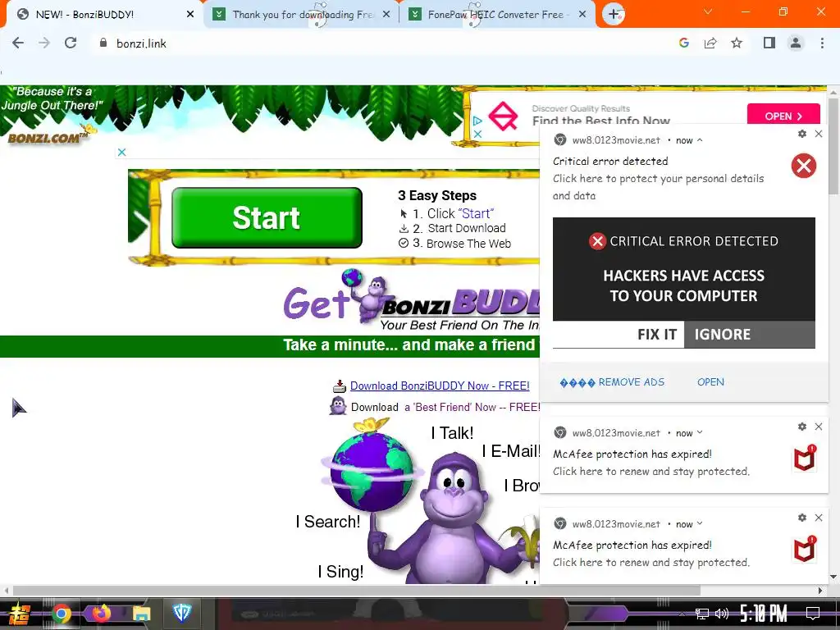Click the scroll-right arrow of the horizontal scrollbar
The height and width of the screenshot is (630, 840).
click(x=820, y=591)
